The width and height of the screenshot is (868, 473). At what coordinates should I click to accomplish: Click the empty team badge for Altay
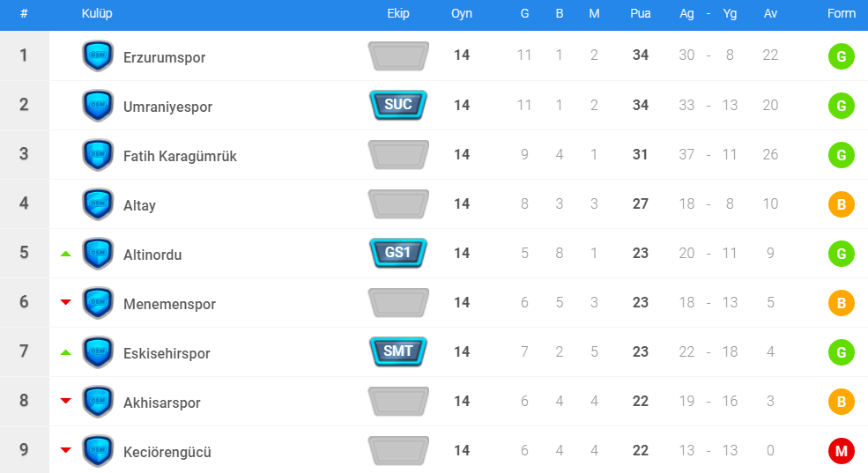tap(398, 203)
